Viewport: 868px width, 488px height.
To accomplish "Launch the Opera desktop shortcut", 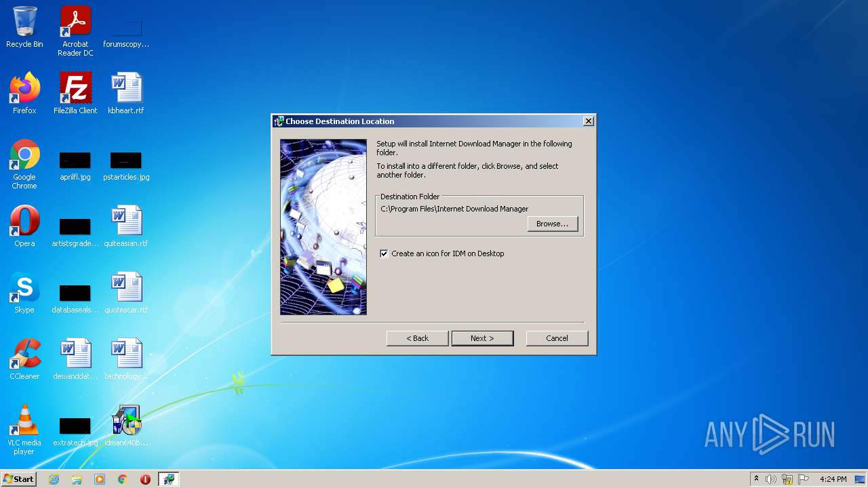I will coord(24,226).
